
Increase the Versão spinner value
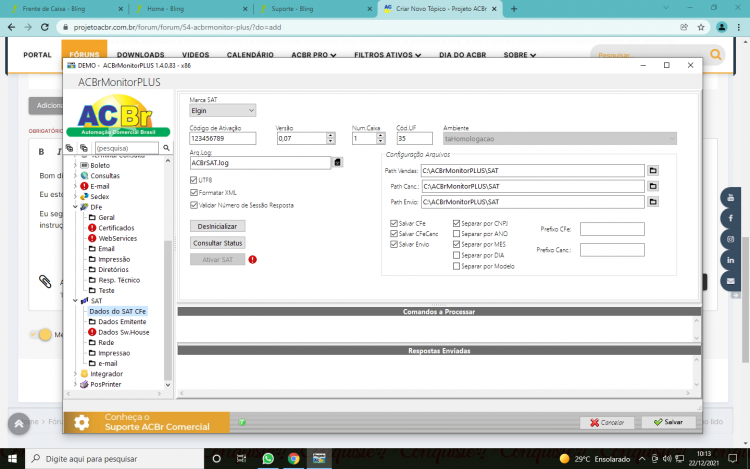tap(331, 136)
